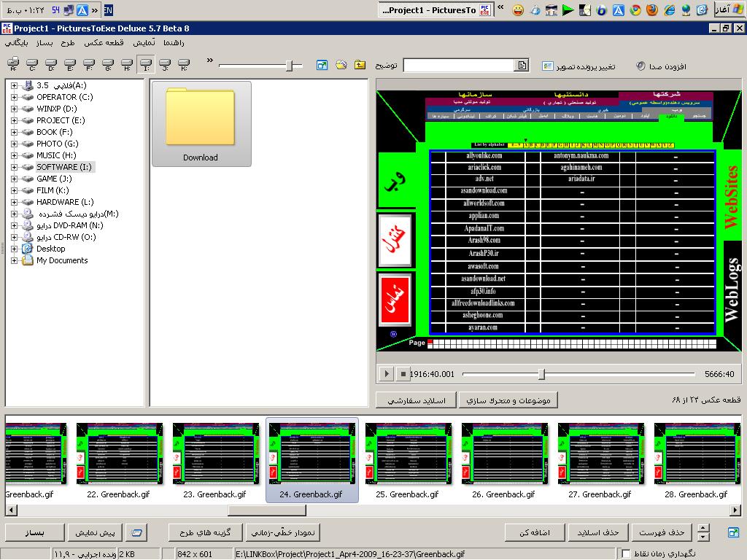The image size is (747, 560).
Task: Select slide thumbnail 25. Greenback.gif
Action: pyautogui.click(x=407, y=460)
